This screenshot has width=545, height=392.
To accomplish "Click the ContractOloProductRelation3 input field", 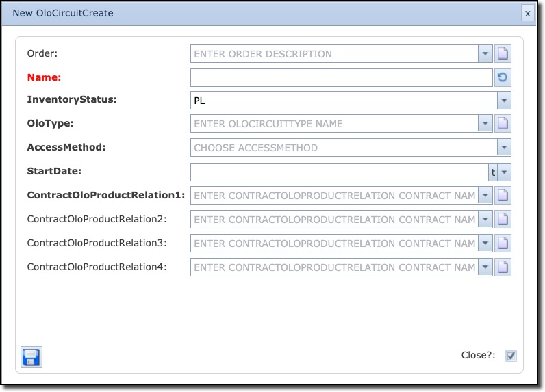I will pos(334,244).
